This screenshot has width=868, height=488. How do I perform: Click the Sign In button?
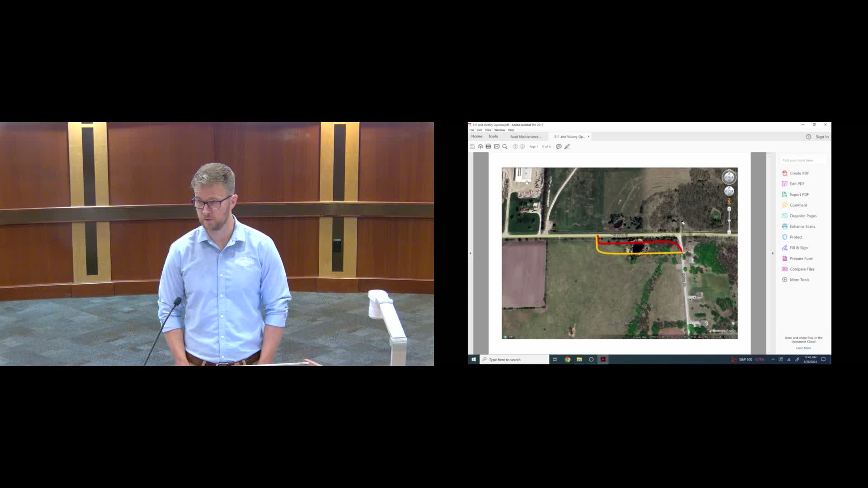click(821, 136)
